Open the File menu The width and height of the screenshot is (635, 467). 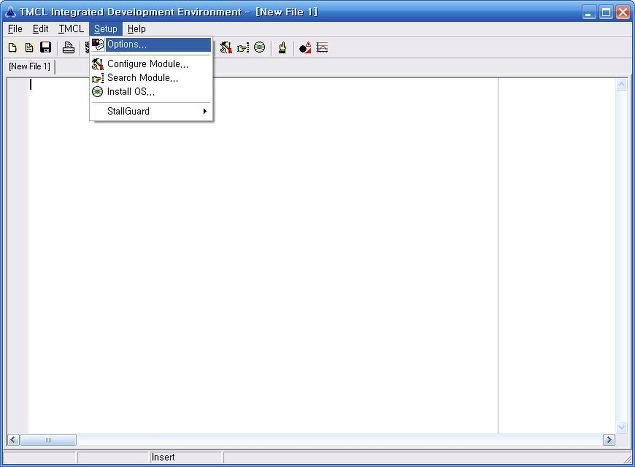point(15,29)
